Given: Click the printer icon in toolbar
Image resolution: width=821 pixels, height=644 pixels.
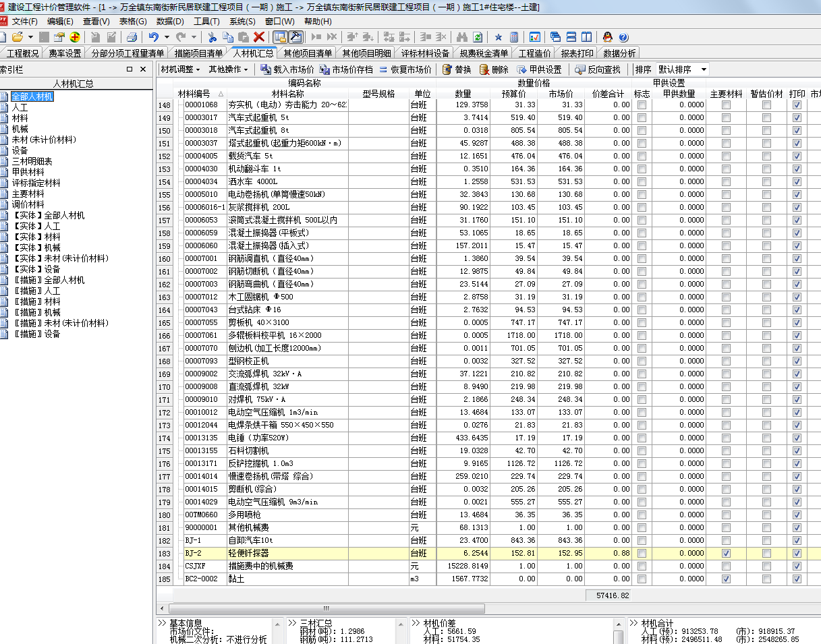Looking at the screenshot, I should coord(132,37).
